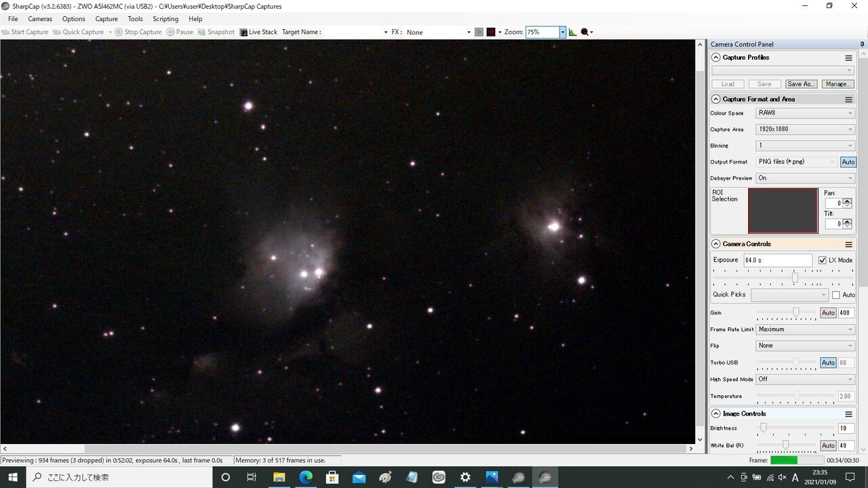Open the Cameras menu
Viewport: 868px width, 488px height.
tap(40, 19)
